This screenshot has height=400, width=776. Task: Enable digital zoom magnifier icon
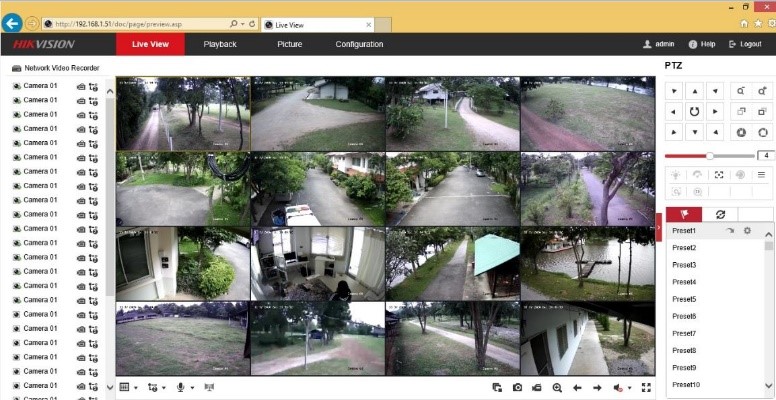(557, 388)
